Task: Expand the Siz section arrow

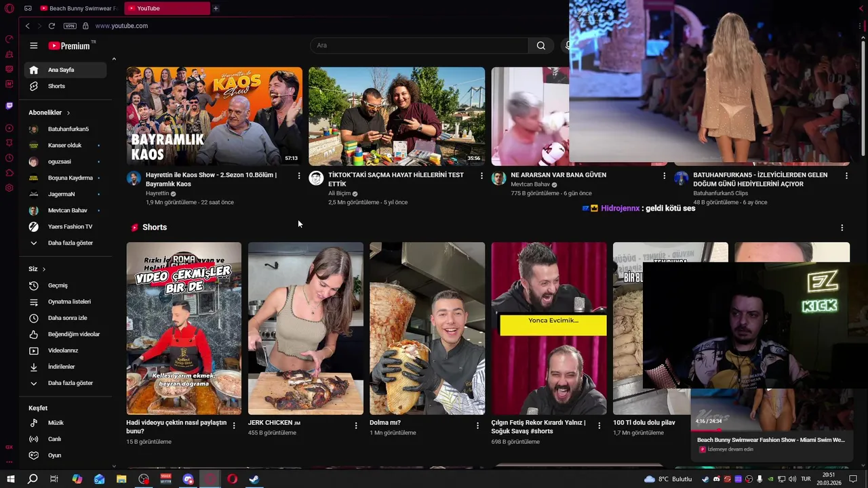Action: [x=44, y=269]
